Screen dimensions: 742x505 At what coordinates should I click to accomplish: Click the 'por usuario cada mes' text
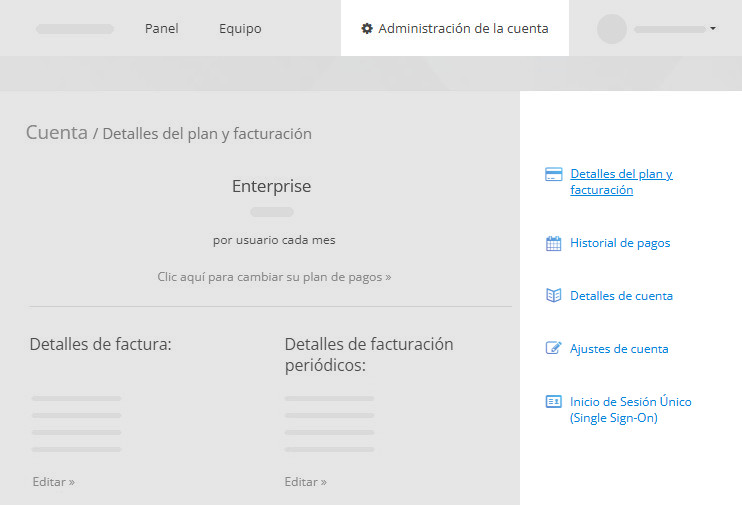(274, 240)
